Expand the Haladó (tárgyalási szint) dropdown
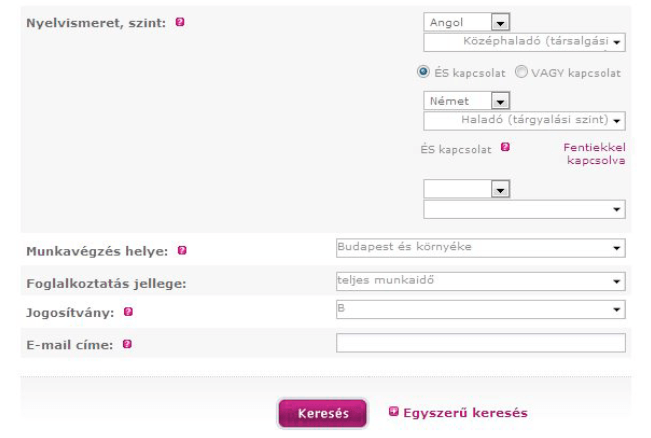This screenshot has height=438, width=651. coord(524,120)
